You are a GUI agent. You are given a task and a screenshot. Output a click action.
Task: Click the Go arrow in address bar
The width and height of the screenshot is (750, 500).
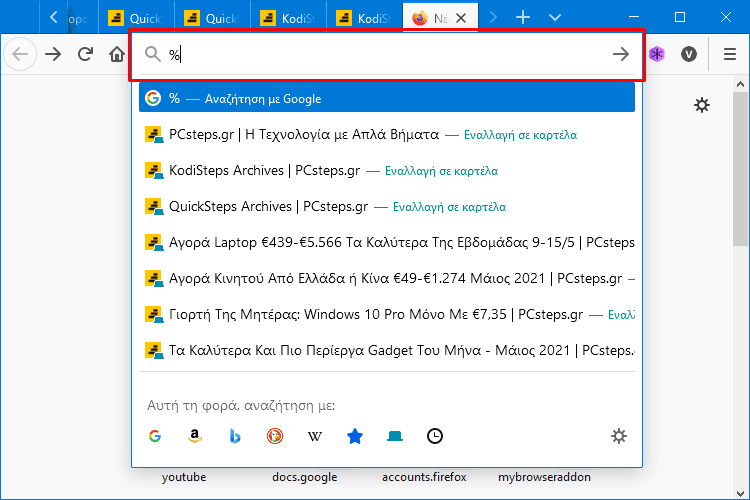[x=621, y=54]
